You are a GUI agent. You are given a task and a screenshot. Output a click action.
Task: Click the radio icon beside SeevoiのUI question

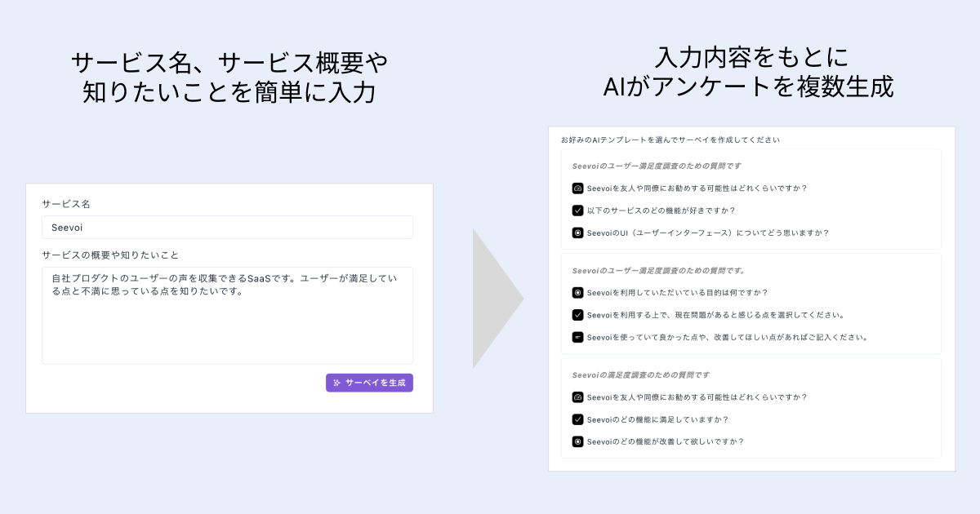577,233
